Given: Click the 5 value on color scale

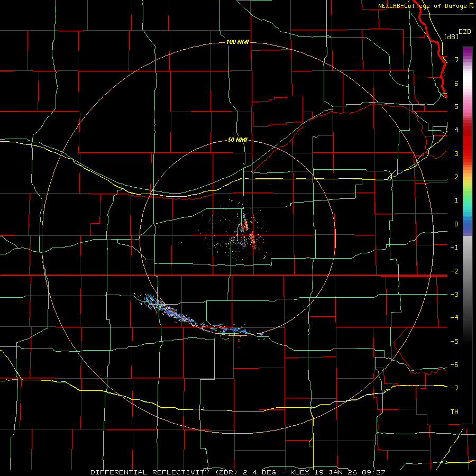Looking at the screenshot, I should pyautogui.click(x=456, y=106).
